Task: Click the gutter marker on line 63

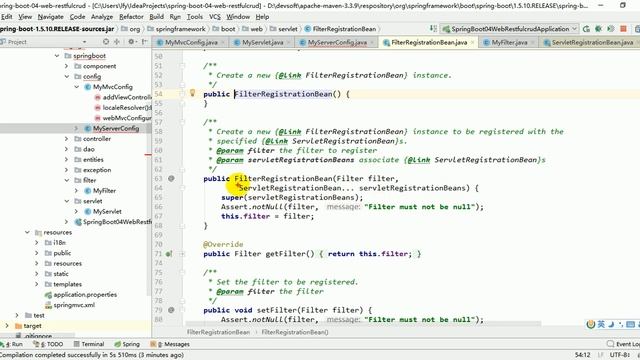Action: [171, 178]
